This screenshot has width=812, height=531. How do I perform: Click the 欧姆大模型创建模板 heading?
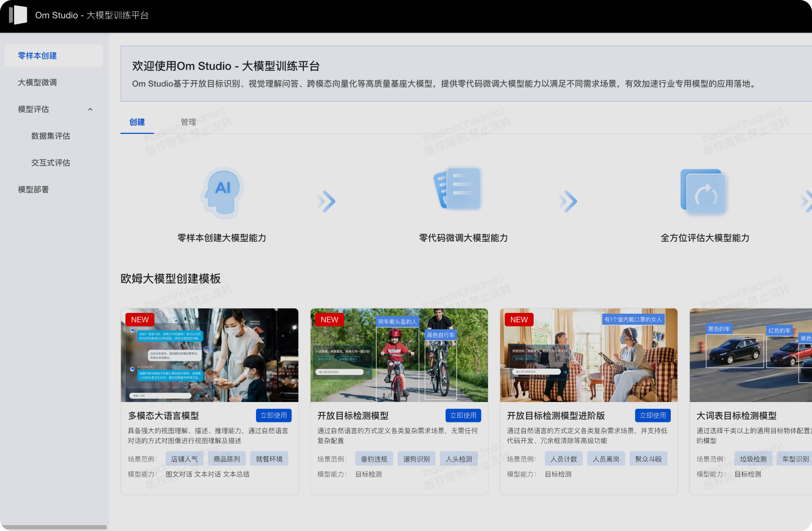tap(171, 279)
